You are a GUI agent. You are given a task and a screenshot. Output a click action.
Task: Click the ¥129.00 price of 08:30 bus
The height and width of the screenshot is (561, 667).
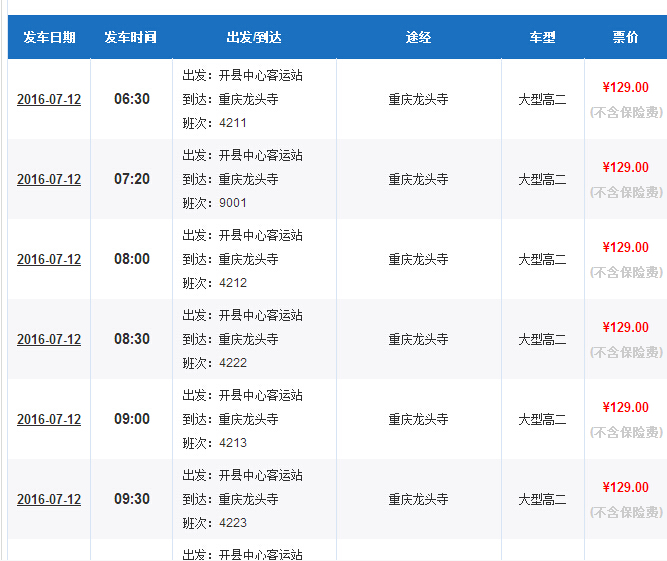pos(626,327)
